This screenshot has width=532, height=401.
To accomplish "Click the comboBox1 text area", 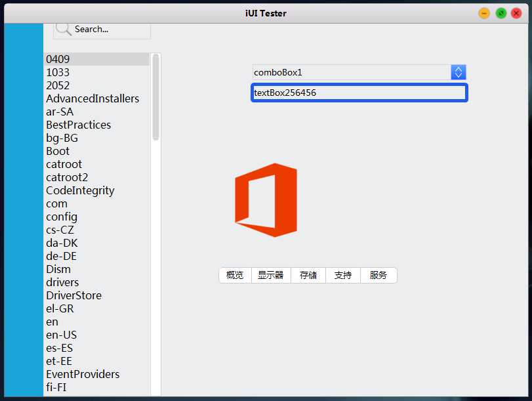I will coord(352,72).
